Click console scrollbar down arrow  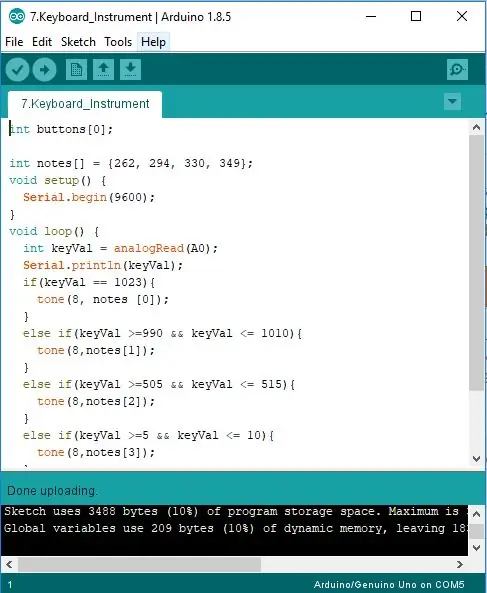476,547
